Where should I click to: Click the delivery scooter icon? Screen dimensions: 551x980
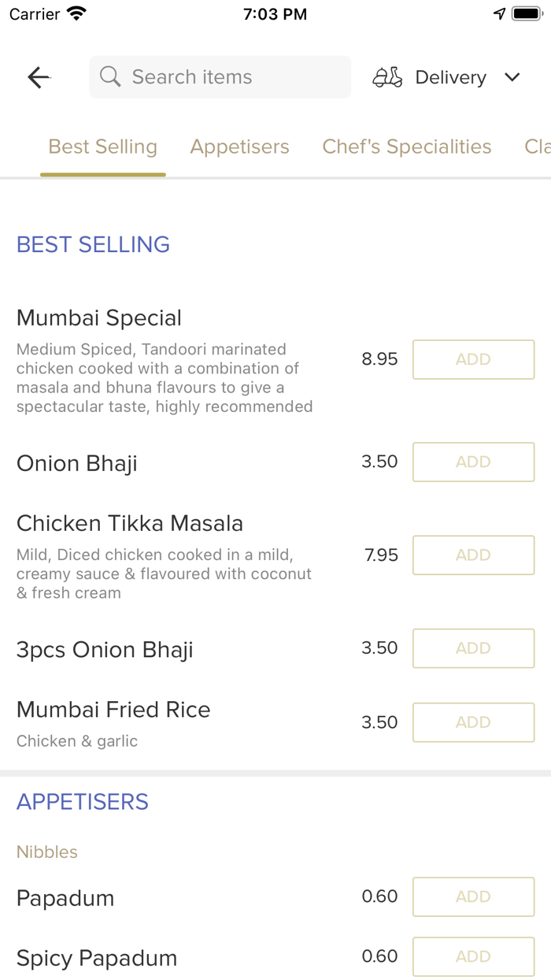(x=386, y=76)
